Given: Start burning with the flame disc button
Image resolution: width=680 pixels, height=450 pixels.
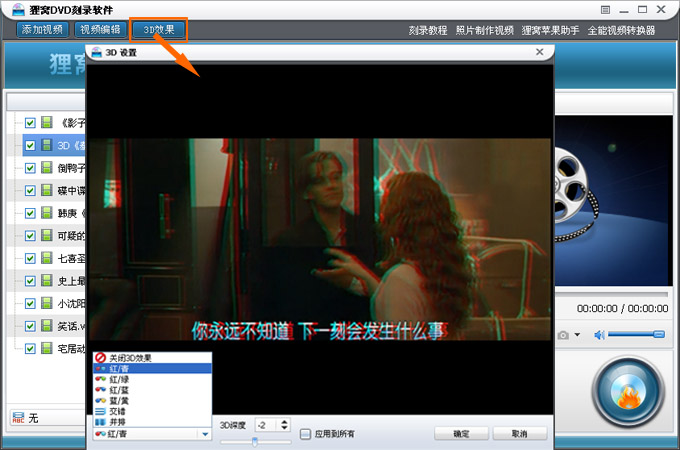Looking at the screenshot, I should click(628, 392).
